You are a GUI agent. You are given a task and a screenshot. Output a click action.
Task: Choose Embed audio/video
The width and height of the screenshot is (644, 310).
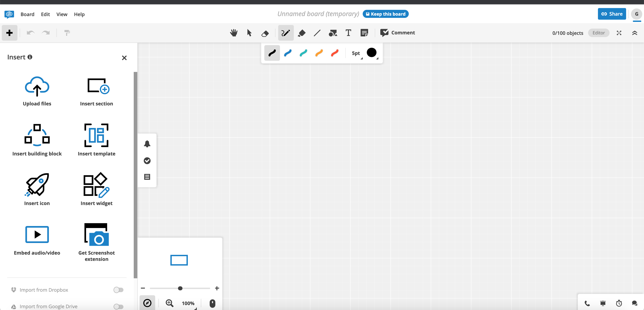(37, 240)
